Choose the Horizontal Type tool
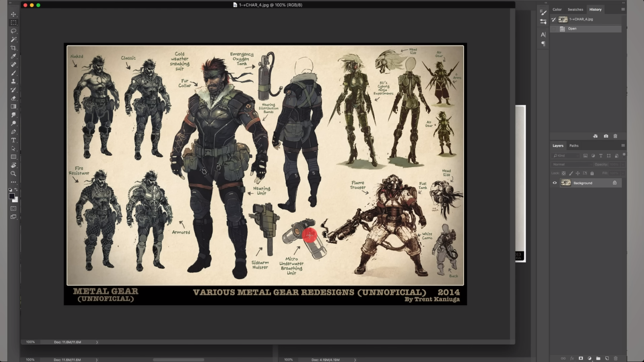 tap(13, 140)
